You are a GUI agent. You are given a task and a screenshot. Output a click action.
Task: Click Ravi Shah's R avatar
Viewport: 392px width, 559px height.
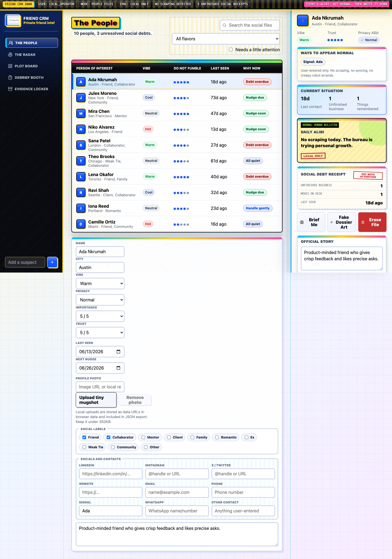point(81,192)
